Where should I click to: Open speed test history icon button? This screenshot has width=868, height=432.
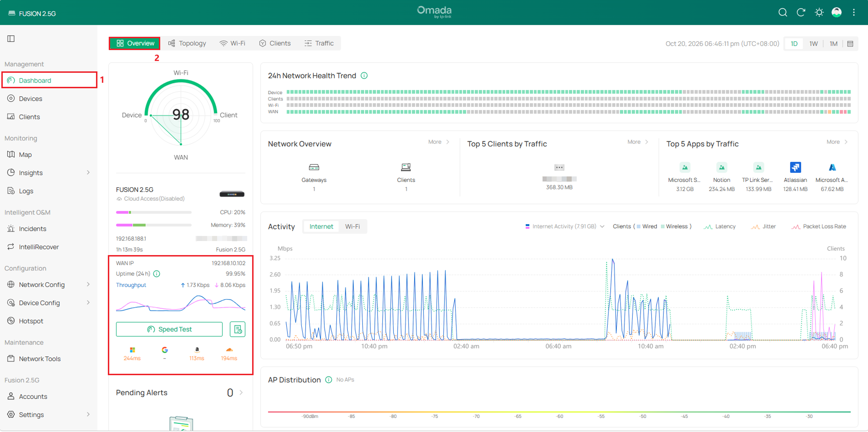tap(237, 329)
